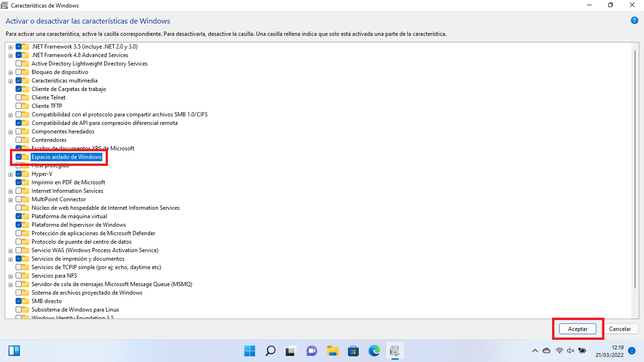644x362 pixels.
Task: Open the Wi-Fi network tray icon
Action: point(560,351)
